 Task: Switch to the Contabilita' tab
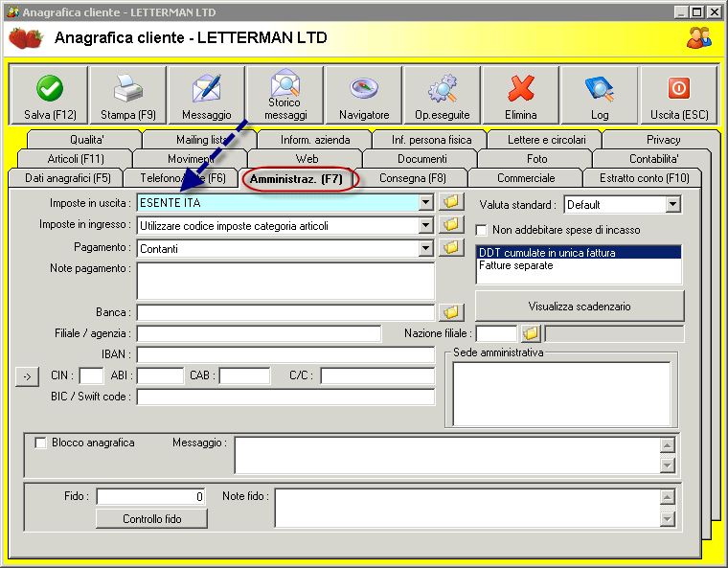click(653, 159)
